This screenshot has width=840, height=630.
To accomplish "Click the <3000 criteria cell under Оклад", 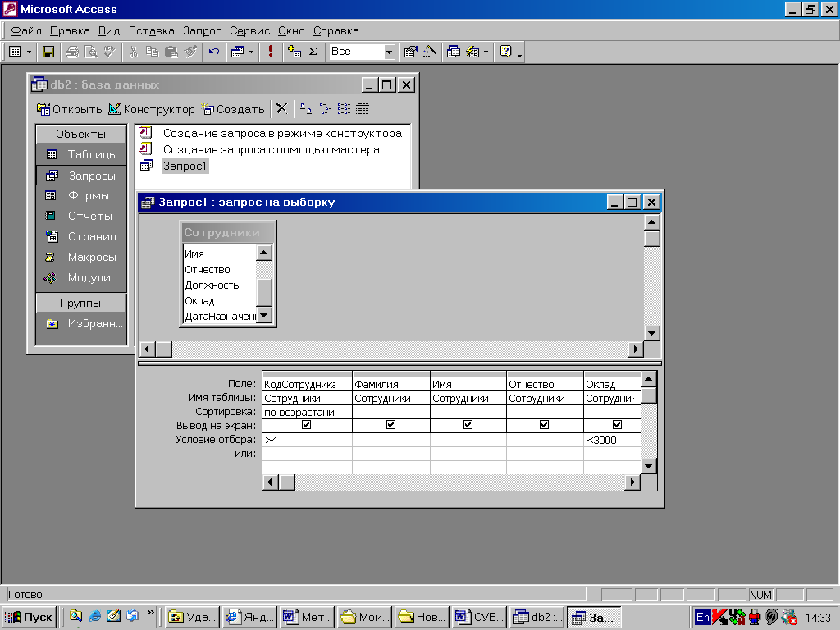I will [x=612, y=440].
